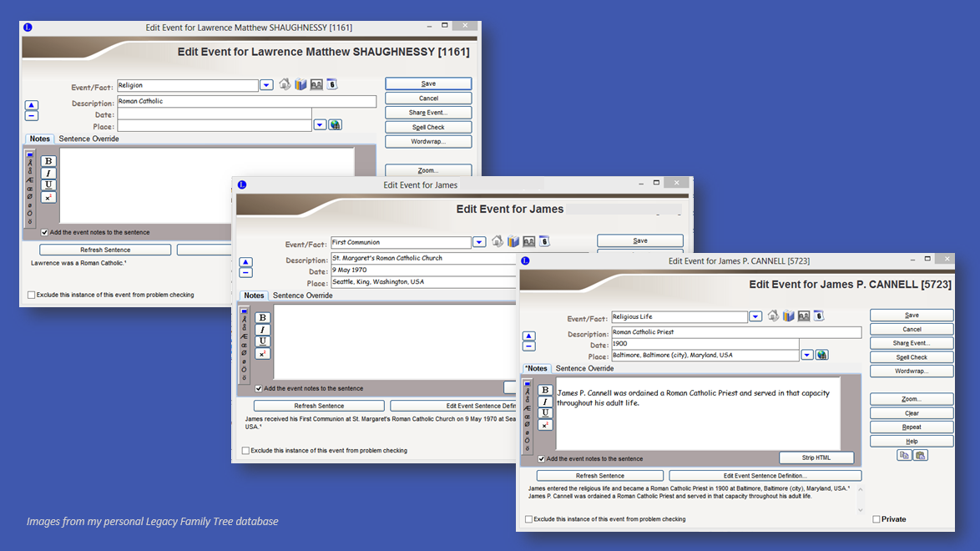This screenshot has height=551, width=980.
Task: Toggle 'Exclude this instance' in Cannell window
Action: coord(528,519)
